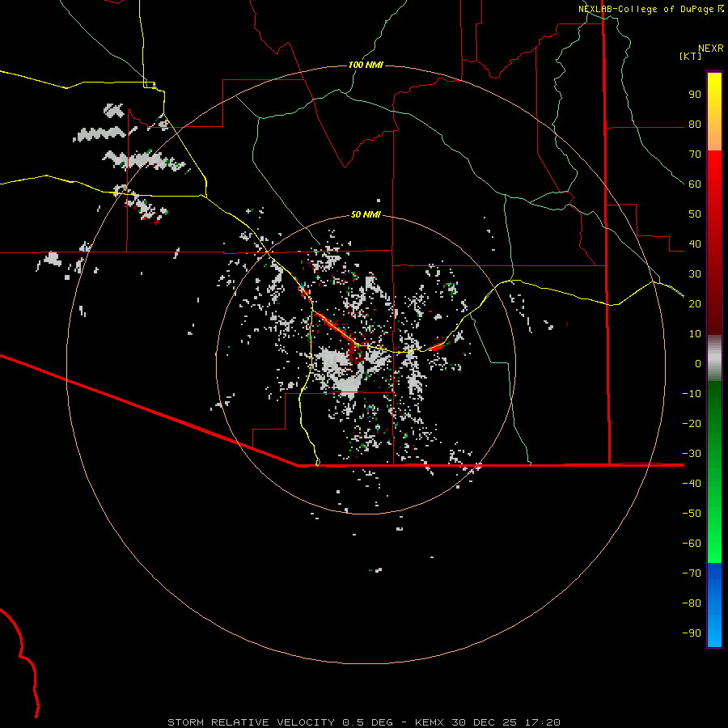Pick the gray zero-velocity segment of color bar
This screenshot has height=728, width=728.
pos(714,358)
